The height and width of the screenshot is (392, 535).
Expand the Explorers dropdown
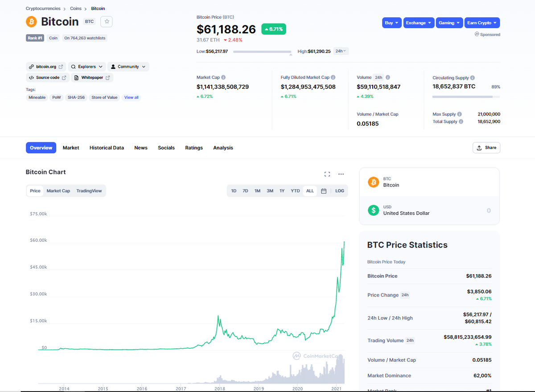coord(87,66)
